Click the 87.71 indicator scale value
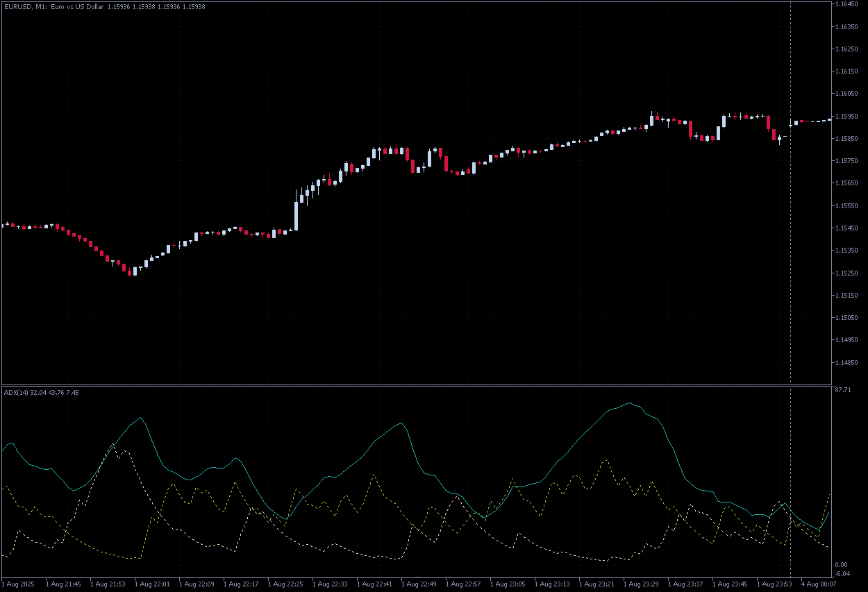Viewport: 868px width, 592px height. point(843,390)
